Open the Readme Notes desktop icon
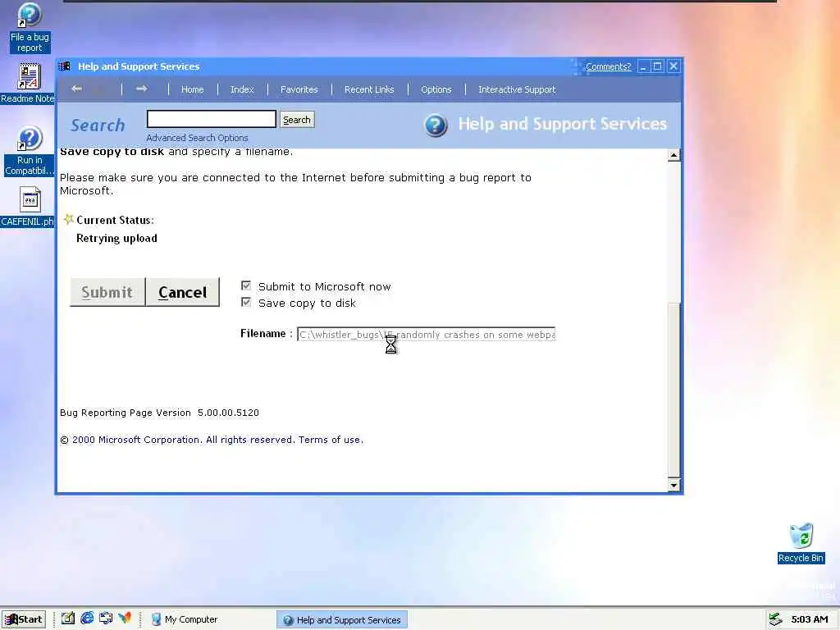This screenshot has width=840, height=630. pyautogui.click(x=29, y=83)
